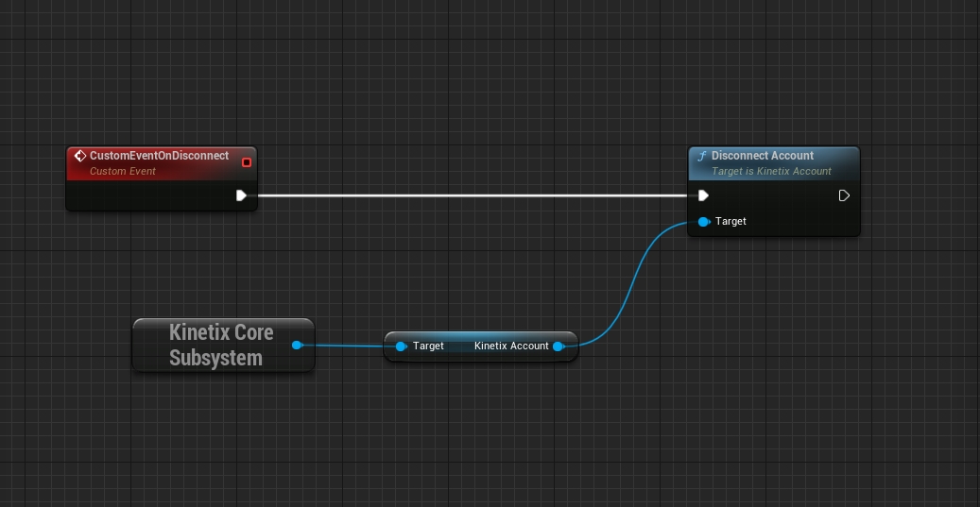Image resolution: width=980 pixels, height=507 pixels.
Task: Click the output pin of Kinetix Core Subsystem
Action: (297, 346)
